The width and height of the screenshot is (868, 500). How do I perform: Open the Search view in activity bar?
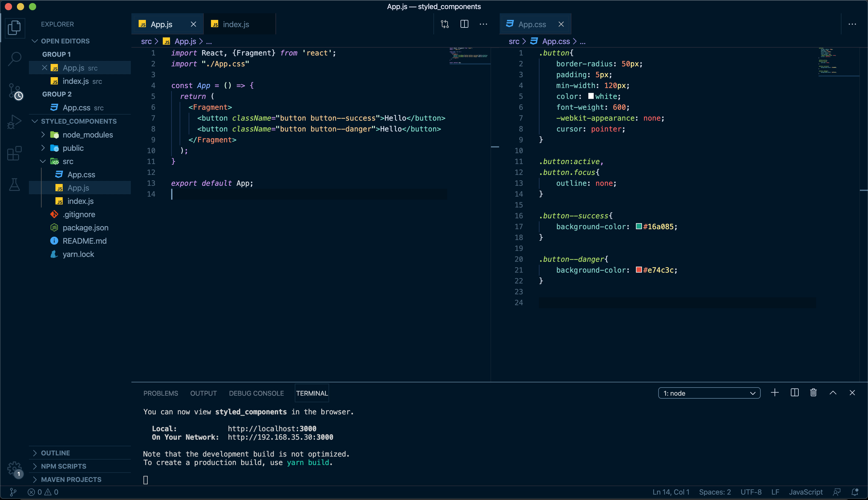(x=14, y=59)
